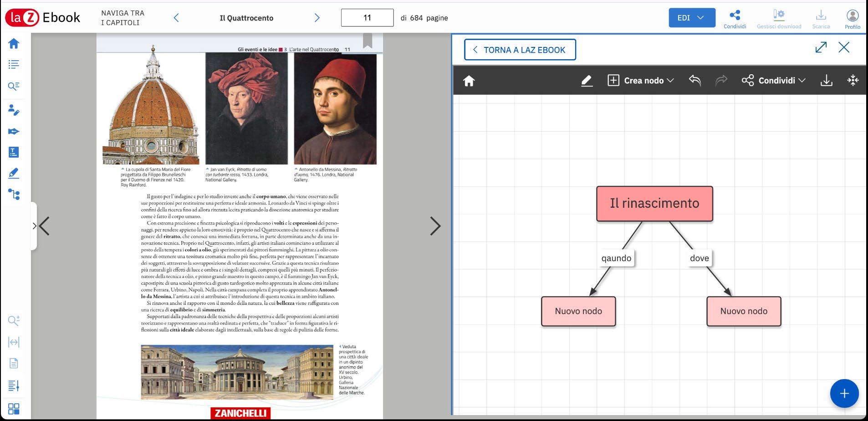Image resolution: width=868 pixels, height=421 pixels.
Task: Select the Nuovo nodo under 'dove'
Action: tap(744, 311)
